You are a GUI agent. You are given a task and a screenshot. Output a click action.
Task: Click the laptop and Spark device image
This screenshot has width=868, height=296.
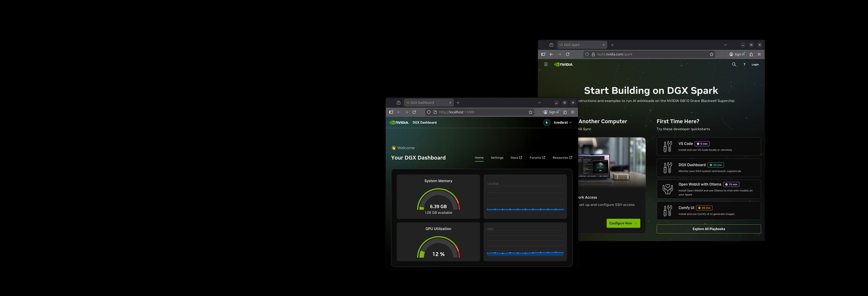612,162
